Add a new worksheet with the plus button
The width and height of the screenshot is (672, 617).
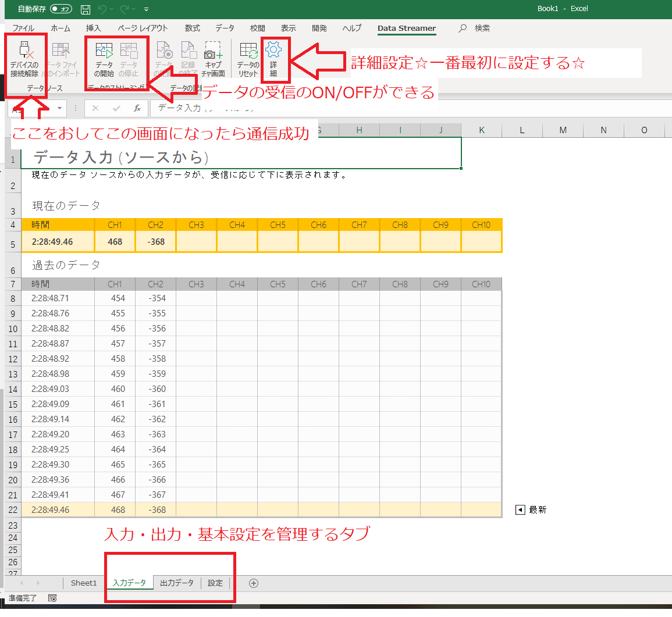[253, 583]
